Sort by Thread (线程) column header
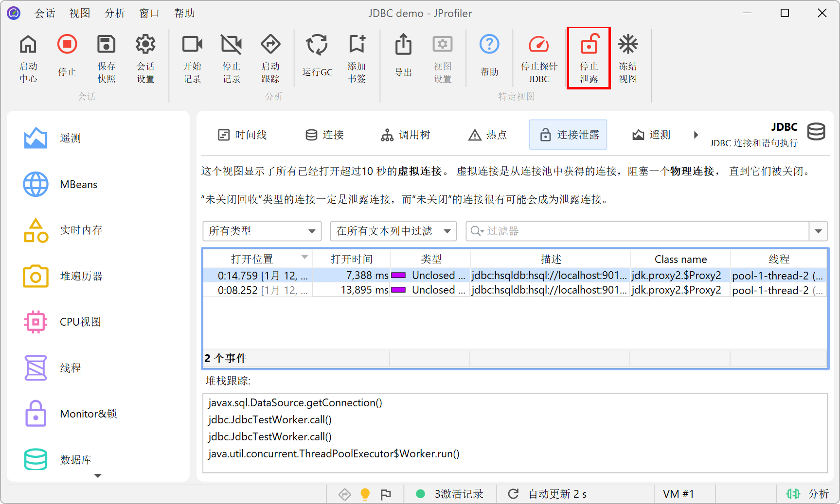Screen dimensions: 840x504 779,259
